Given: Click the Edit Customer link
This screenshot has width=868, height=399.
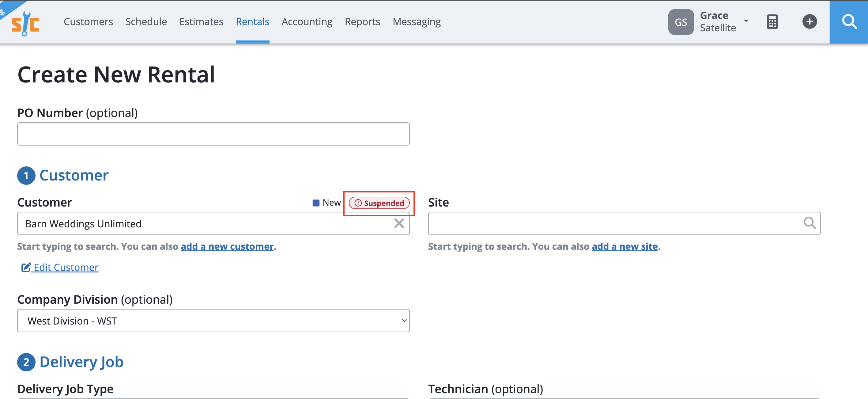Looking at the screenshot, I should (60, 268).
